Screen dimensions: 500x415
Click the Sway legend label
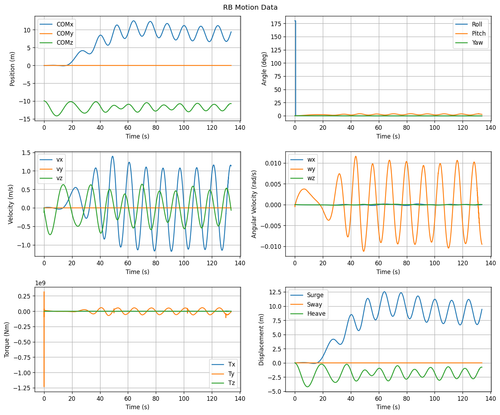[315, 304]
